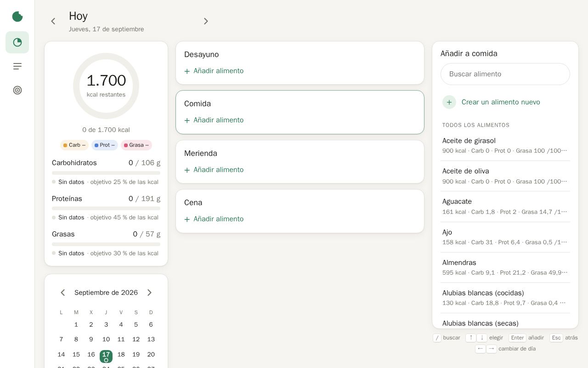Image resolution: width=588 pixels, height=368 pixels.
Task: Select Aceite de oliva from list
Action: coord(505,176)
